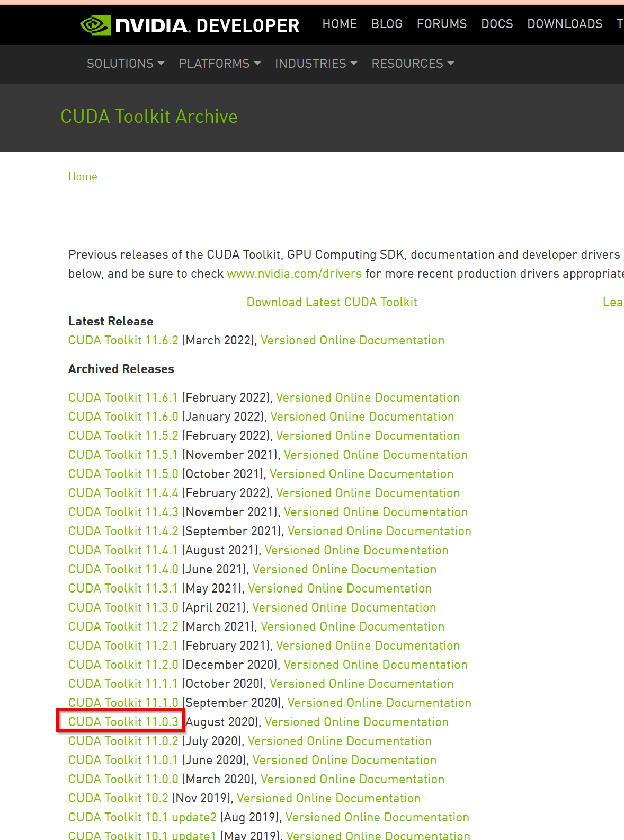This screenshot has width=624, height=840.
Task: Expand the PLATFORMS dropdown menu
Action: coord(220,64)
